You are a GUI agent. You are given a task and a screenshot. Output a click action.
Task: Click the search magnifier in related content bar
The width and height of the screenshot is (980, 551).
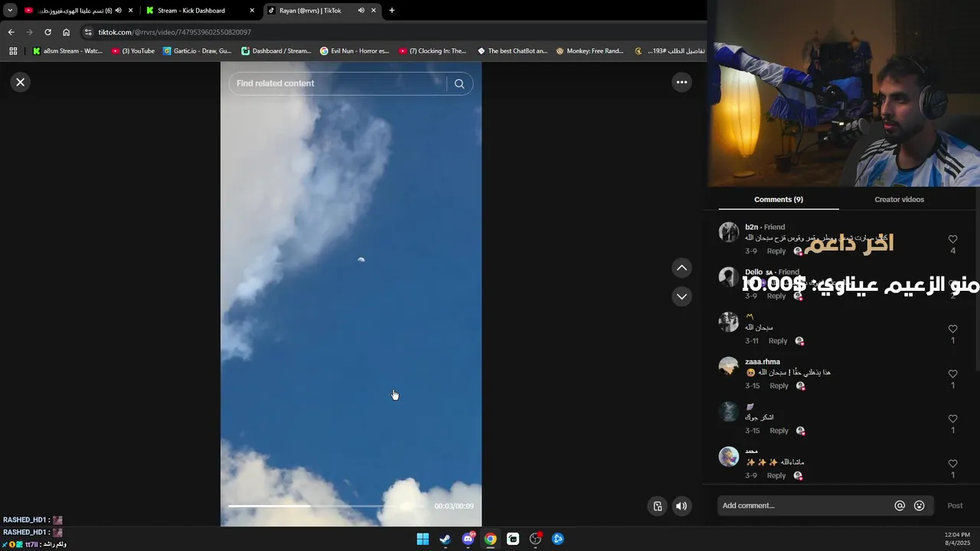coord(459,83)
